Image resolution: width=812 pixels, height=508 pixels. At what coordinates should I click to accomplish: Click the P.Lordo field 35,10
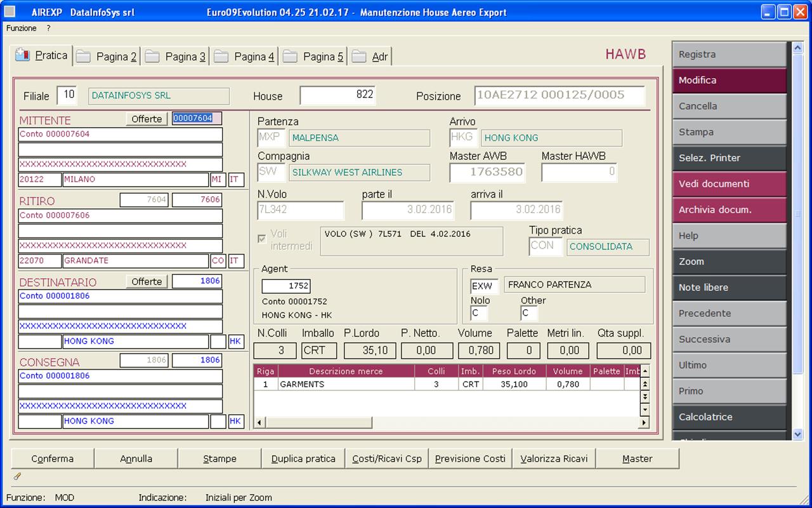[x=370, y=350]
